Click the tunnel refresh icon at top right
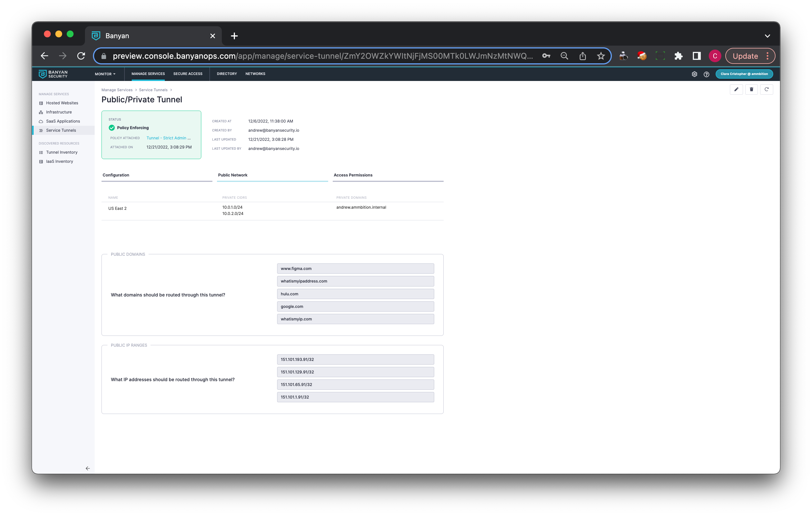Viewport: 812px width, 516px height. (x=766, y=89)
